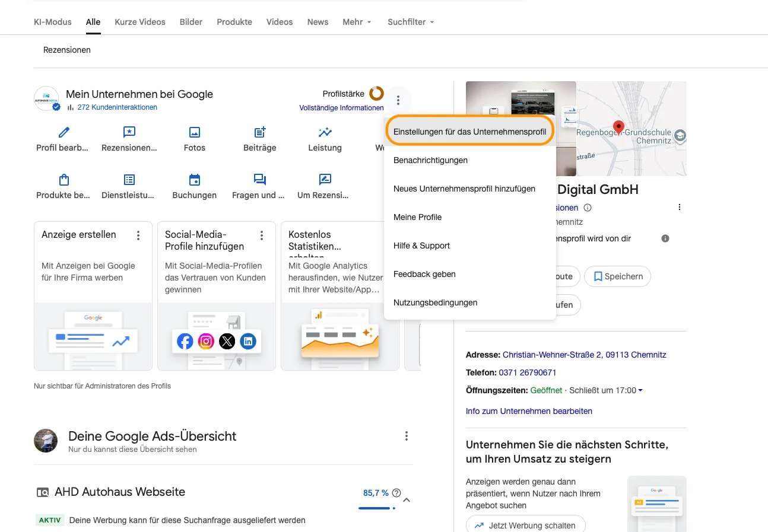Viewport: 768px width, 532px height.
Task: Open the Fotos photo icon
Action: pos(194,132)
